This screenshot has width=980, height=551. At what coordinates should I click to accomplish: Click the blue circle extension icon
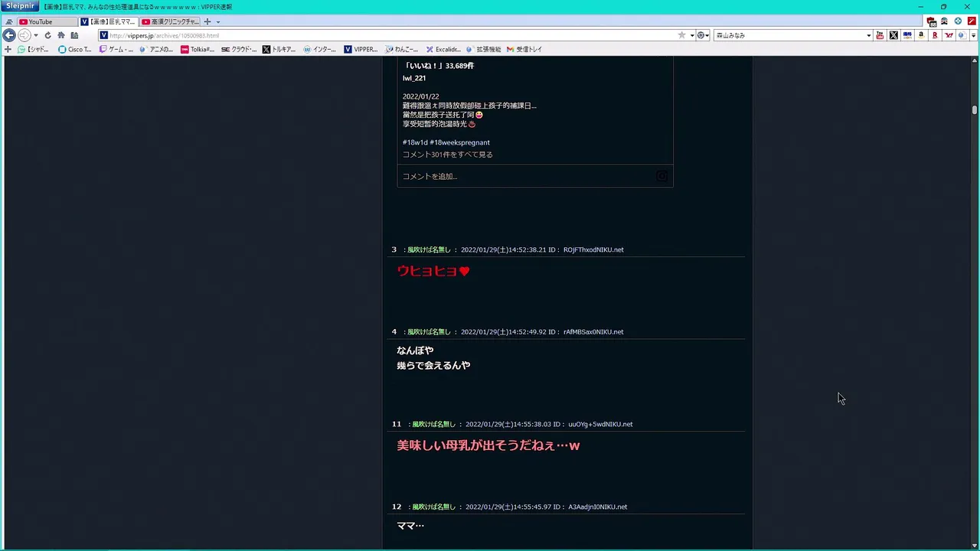pos(958,21)
